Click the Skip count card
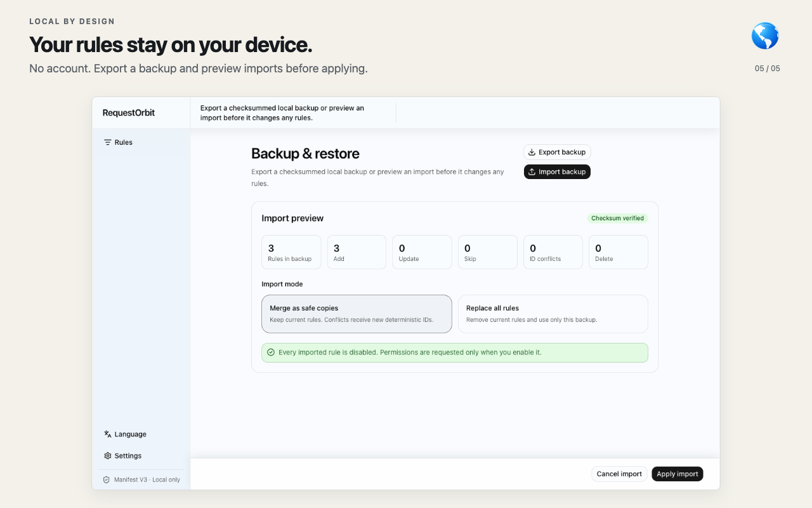This screenshot has width=812, height=508. coord(488,252)
